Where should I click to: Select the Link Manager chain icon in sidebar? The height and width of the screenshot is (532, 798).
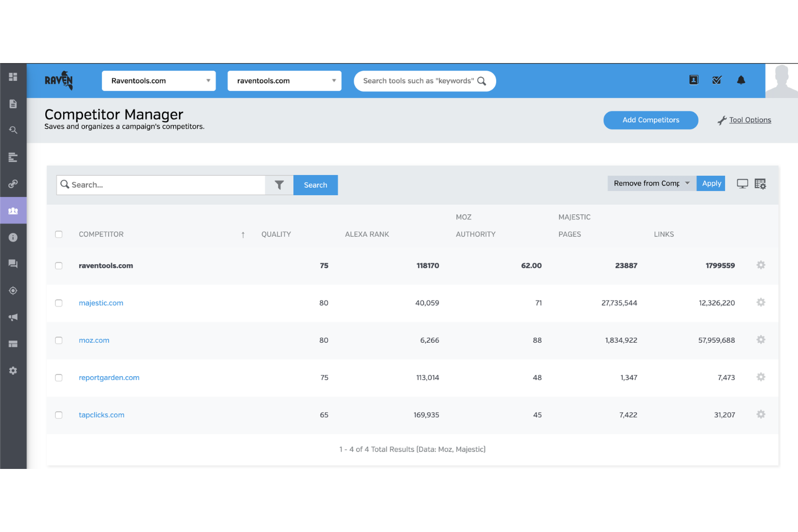click(x=13, y=183)
